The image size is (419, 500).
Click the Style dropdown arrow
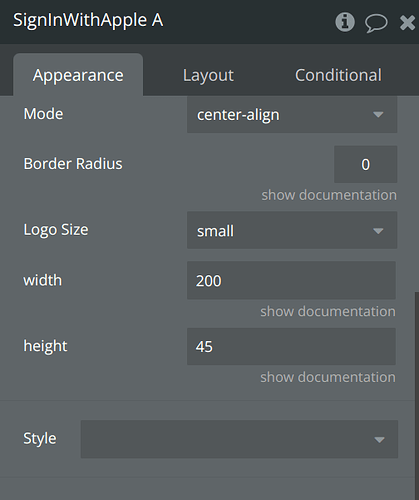coord(379,440)
